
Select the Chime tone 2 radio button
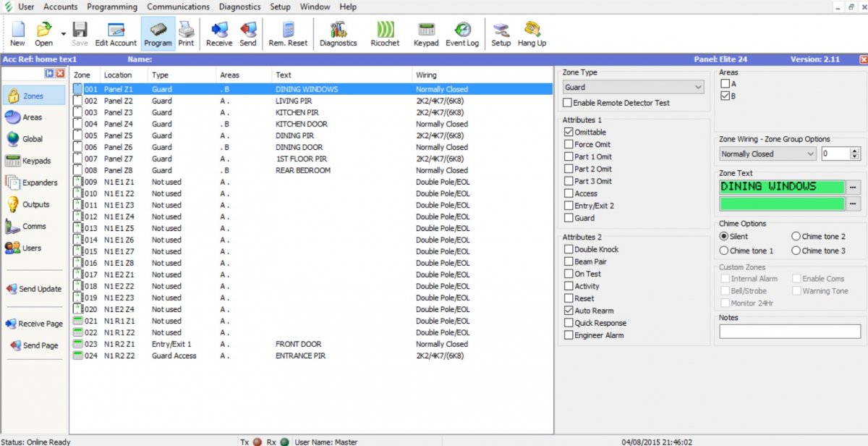tap(796, 236)
